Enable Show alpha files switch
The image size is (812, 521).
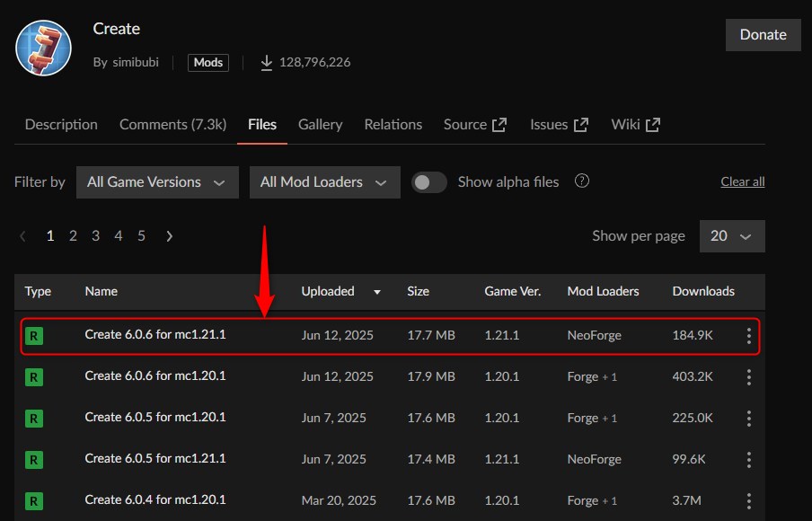428,182
